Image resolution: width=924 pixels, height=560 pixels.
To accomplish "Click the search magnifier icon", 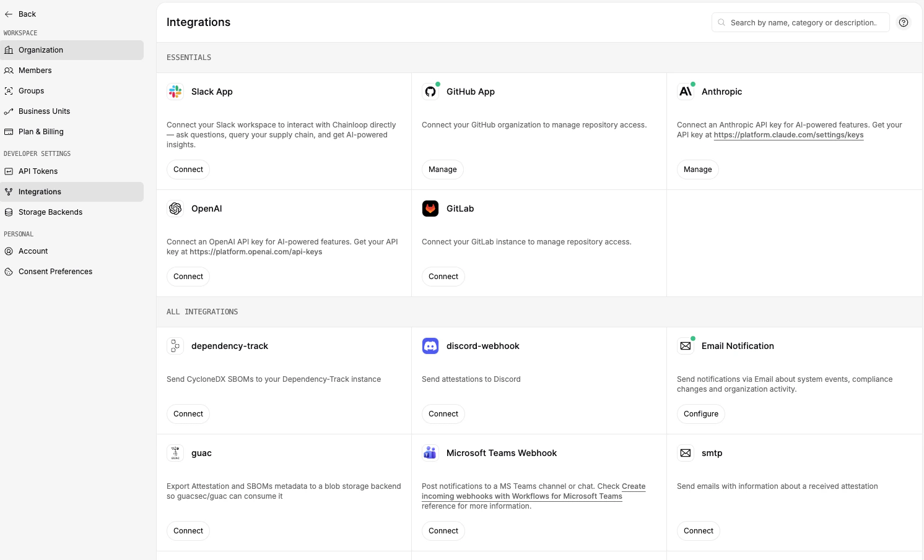I will pyautogui.click(x=721, y=22).
